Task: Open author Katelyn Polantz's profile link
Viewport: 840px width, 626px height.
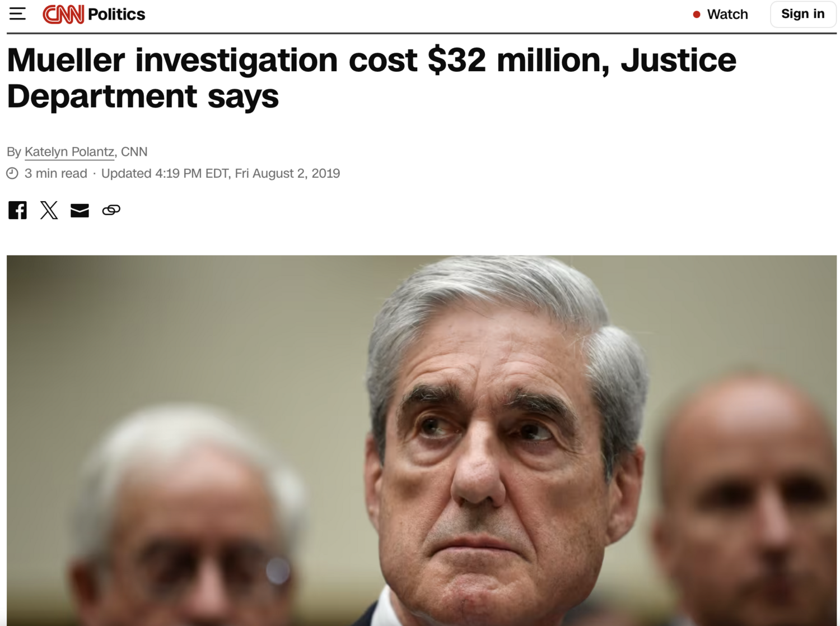Action: [69, 152]
